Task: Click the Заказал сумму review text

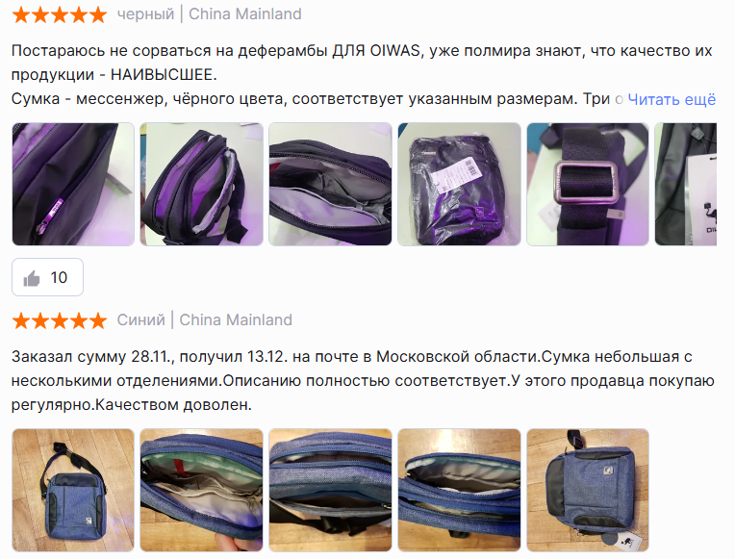Action: [363, 380]
